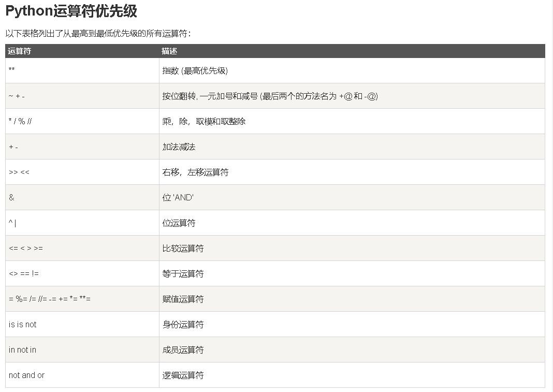Viewport: 553px width, 392px height.
Task: Click the heading 'Python运算符优先级'
Action: pyautogui.click(x=71, y=11)
